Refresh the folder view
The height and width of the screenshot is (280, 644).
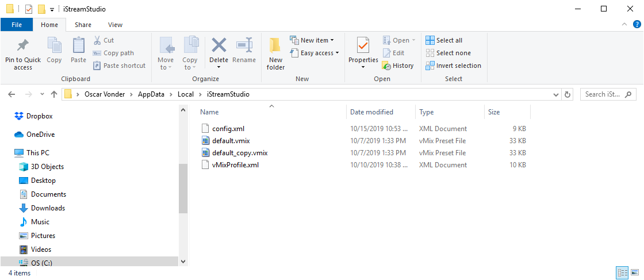click(x=568, y=94)
